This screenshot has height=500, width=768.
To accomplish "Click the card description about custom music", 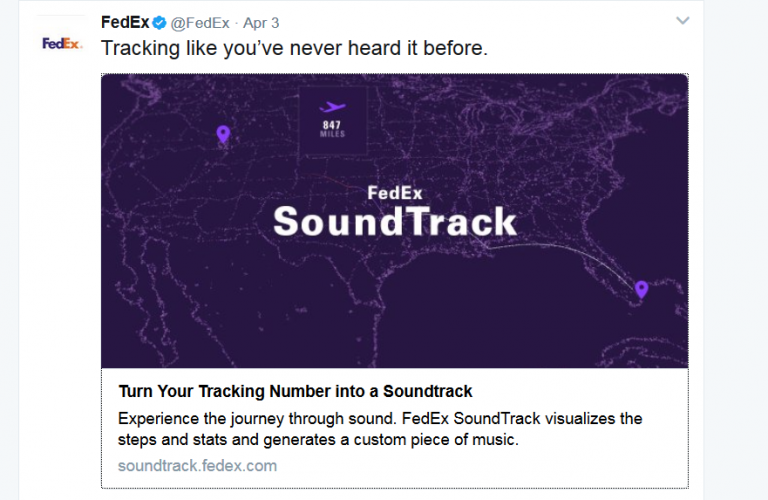I will click(x=380, y=429).
